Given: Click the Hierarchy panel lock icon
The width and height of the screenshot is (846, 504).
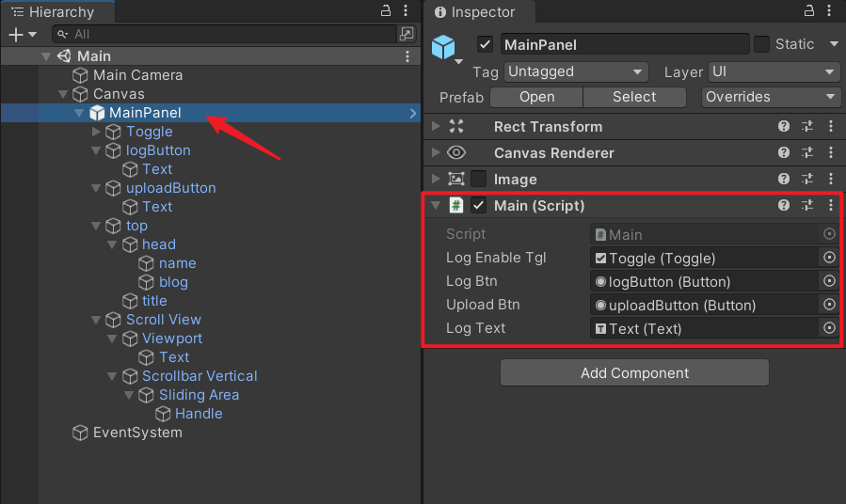Looking at the screenshot, I should pyautogui.click(x=386, y=10).
